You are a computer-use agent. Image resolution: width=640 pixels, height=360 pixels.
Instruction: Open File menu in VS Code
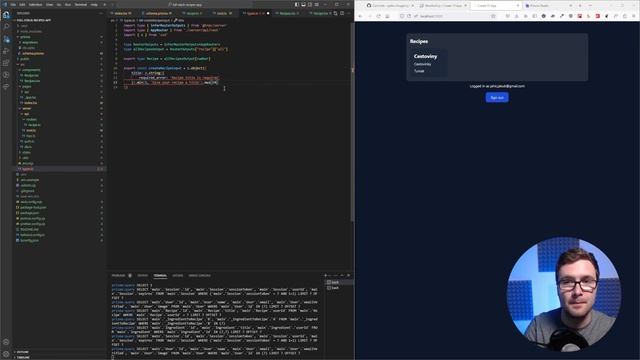tap(13, 4)
